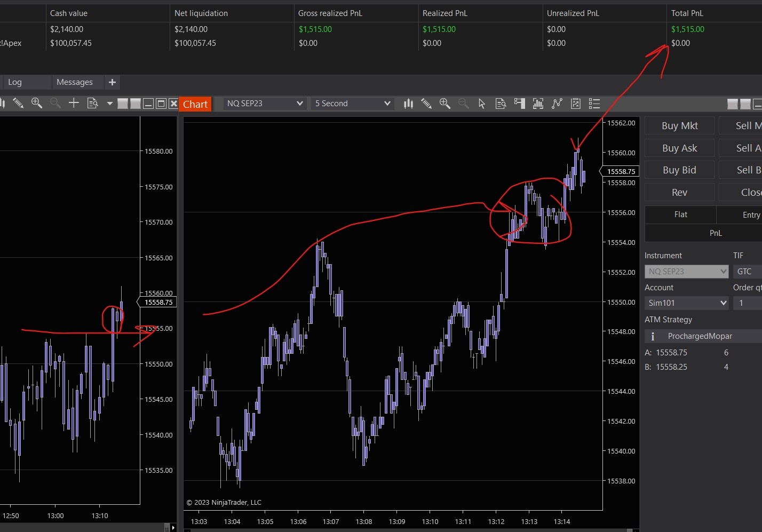This screenshot has height=532, width=762.
Task: Toggle the Chart Trader panel icon
Action: tap(519, 104)
